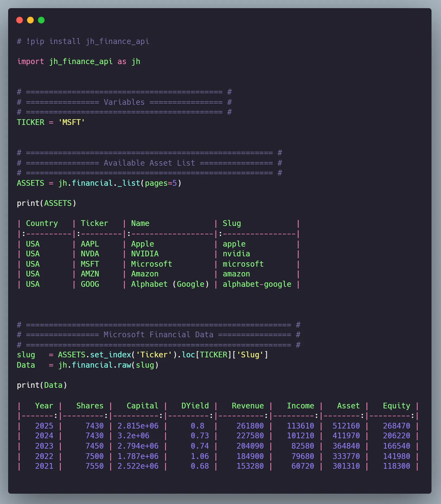Click the print(ASSETS) statement
441x504 pixels.
tap(46, 203)
